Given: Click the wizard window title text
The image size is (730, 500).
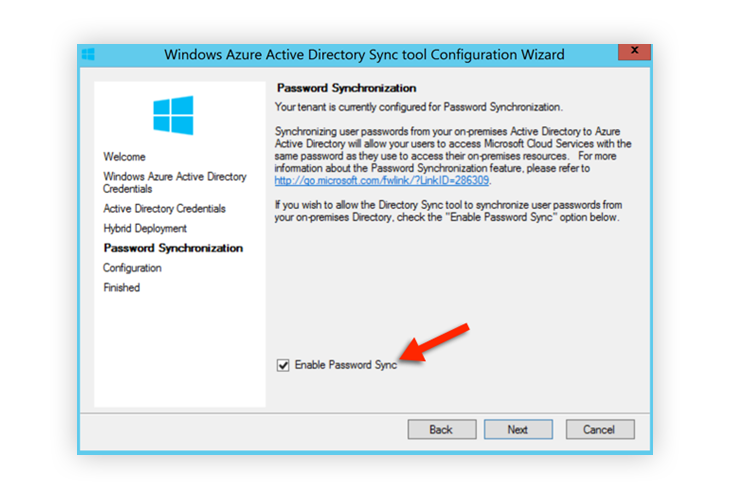Looking at the screenshot, I should pyautogui.click(x=364, y=54).
